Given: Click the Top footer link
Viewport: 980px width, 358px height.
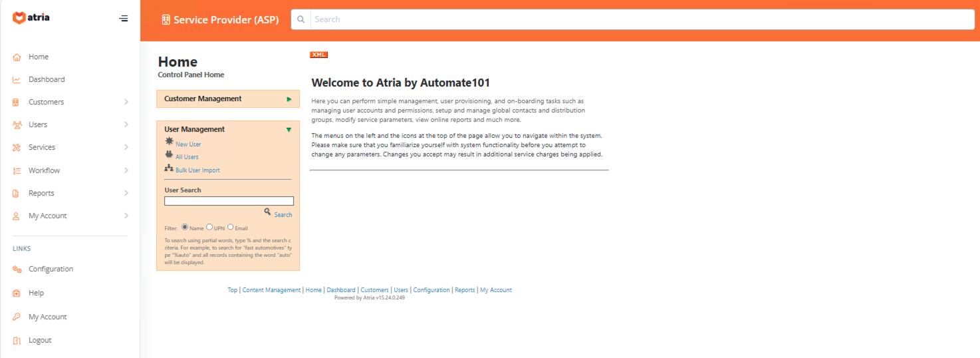Looking at the screenshot, I should click(232, 290).
